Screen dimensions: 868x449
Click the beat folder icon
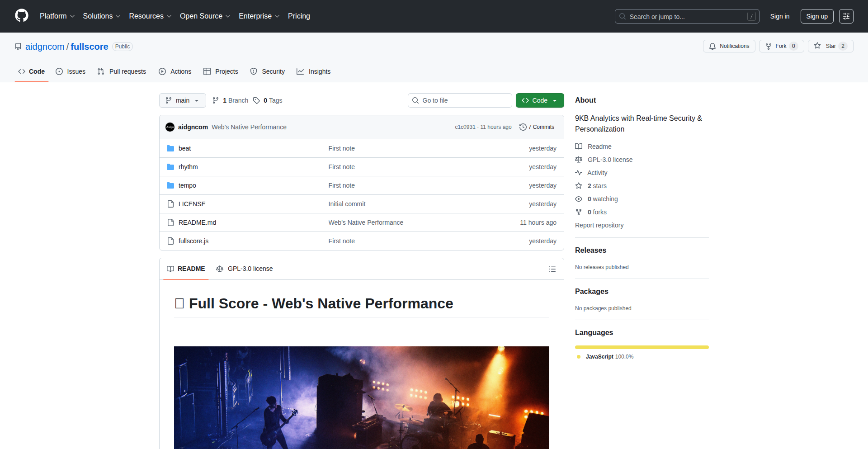[x=170, y=148]
